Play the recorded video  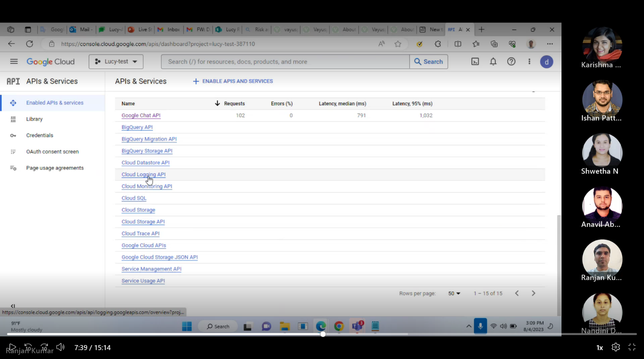coord(12,347)
